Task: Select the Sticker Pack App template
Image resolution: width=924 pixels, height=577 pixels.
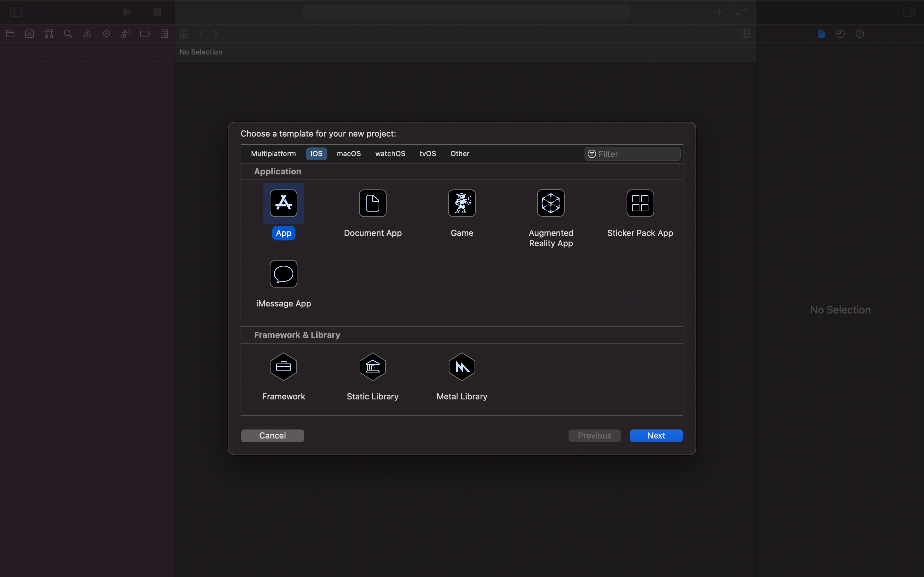Action: pyautogui.click(x=640, y=203)
